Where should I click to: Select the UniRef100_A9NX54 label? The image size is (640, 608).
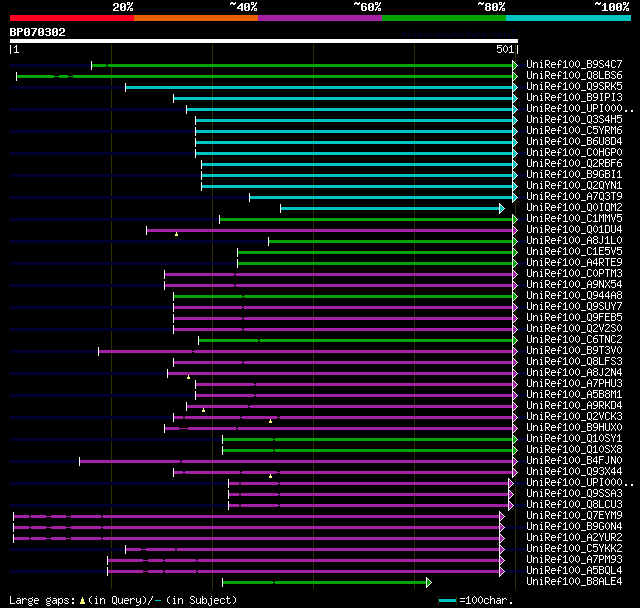(x=574, y=285)
